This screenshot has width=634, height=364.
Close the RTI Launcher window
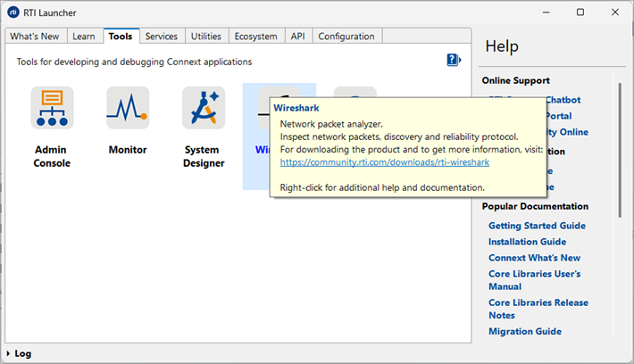[615, 12]
